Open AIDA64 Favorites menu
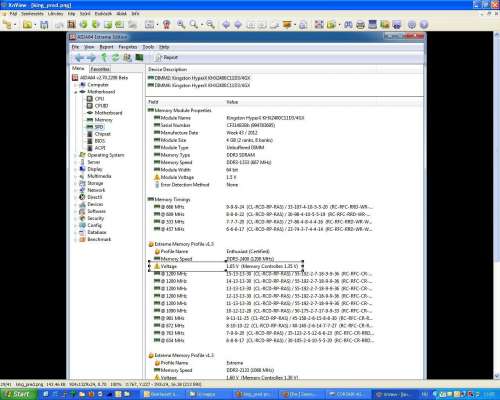This screenshot has height=400, width=500. coord(128,47)
